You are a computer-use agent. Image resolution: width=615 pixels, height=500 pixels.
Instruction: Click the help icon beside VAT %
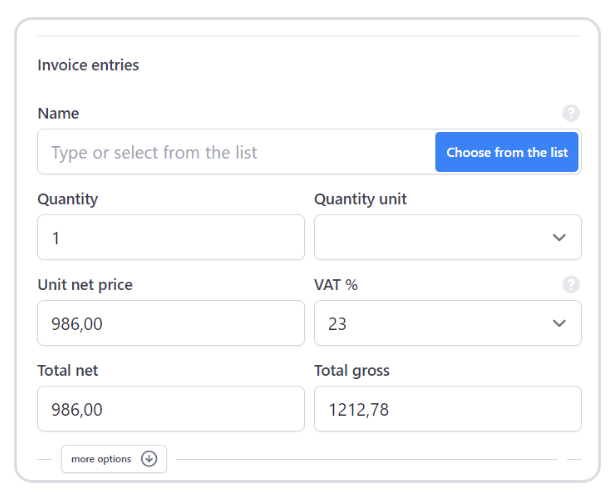[x=571, y=285]
